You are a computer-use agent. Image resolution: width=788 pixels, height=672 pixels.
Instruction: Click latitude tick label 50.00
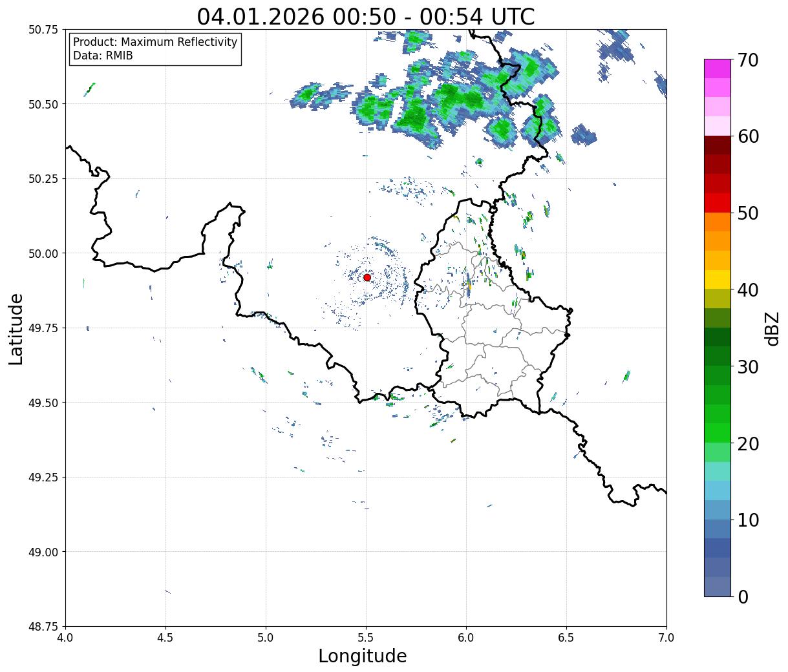click(43, 253)
